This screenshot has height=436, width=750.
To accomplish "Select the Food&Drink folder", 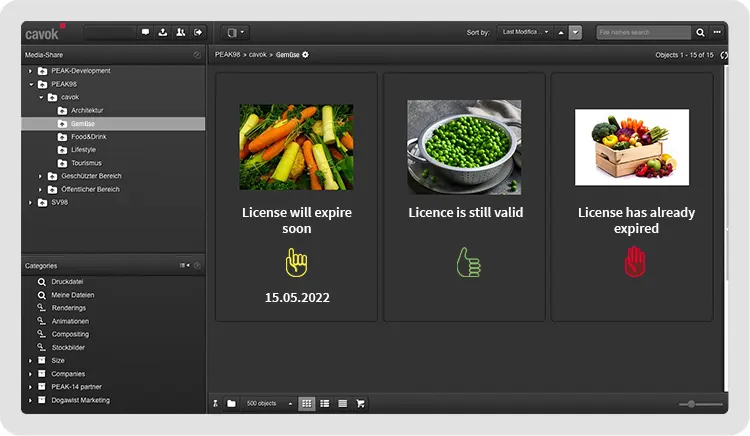I will [88, 137].
